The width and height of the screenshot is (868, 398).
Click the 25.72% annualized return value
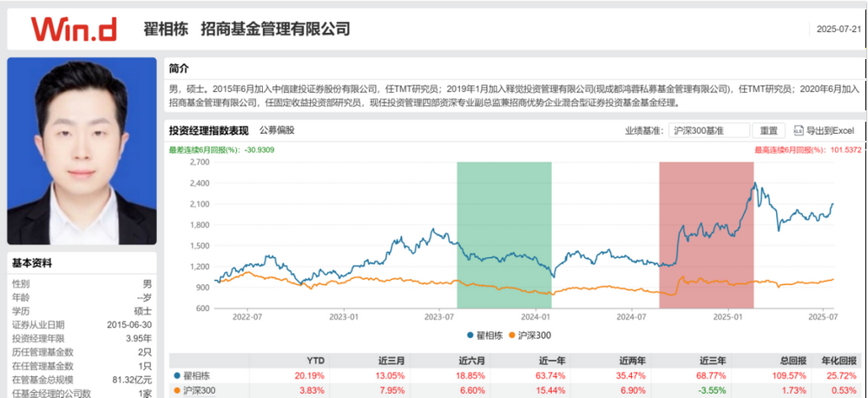pos(843,375)
